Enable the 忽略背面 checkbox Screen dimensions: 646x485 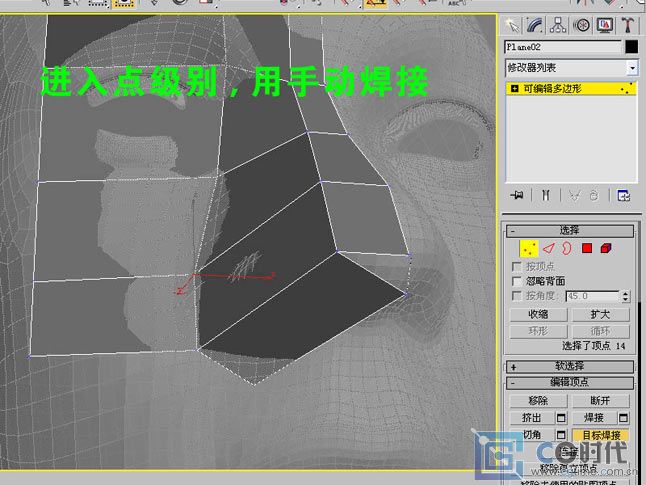[x=517, y=282]
